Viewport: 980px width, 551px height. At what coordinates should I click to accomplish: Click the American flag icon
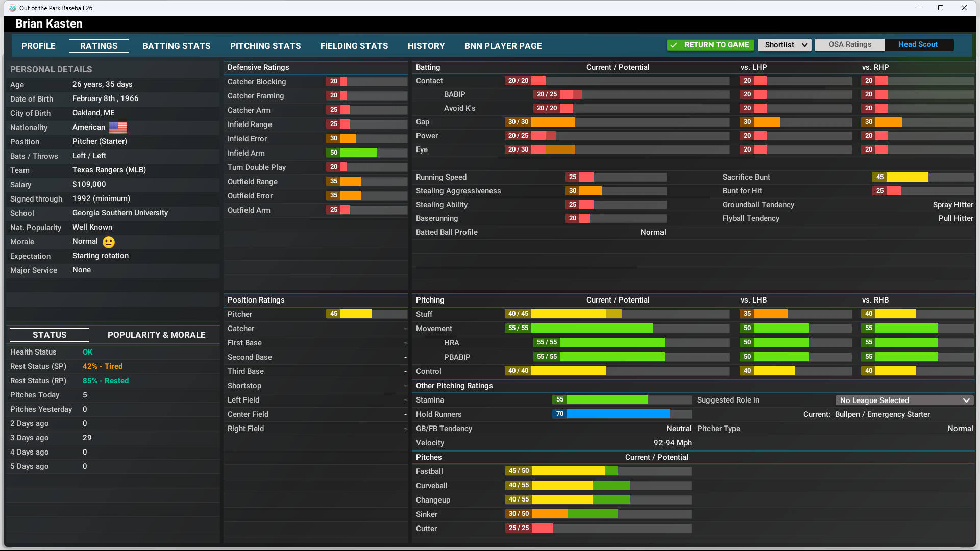point(118,128)
